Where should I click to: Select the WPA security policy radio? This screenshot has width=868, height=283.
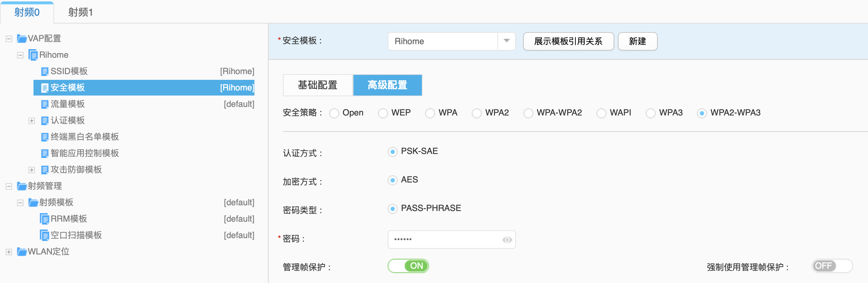click(430, 113)
